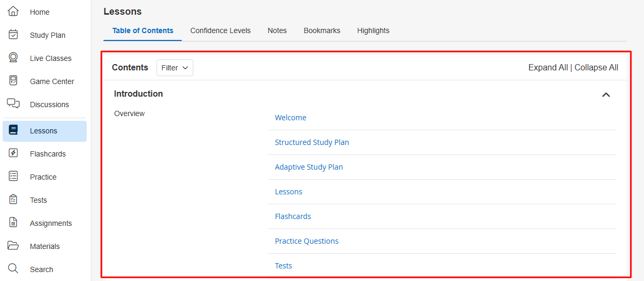Click the Discussions chat bubbles icon
Viewport: 644px width, 281px height.
pos(14,103)
